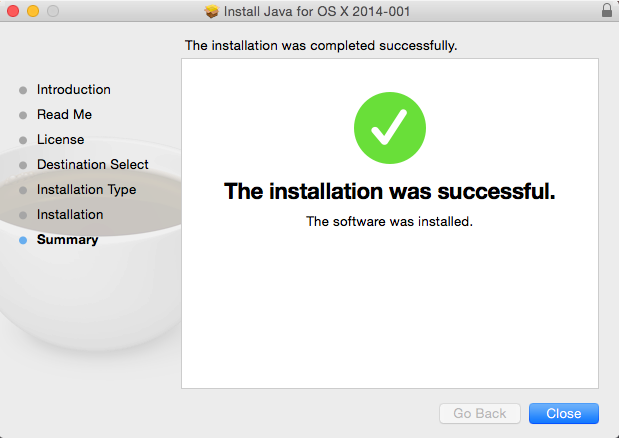This screenshot has width=619, height=438.
Task: Select the License step label
Action: [x=60, y=139]
